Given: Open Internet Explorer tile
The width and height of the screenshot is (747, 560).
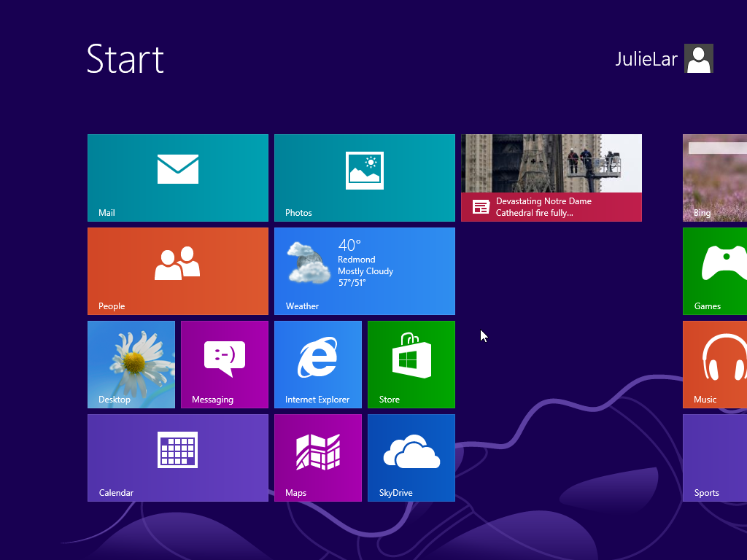Looking at the screenshot, I should coord(318,365).
